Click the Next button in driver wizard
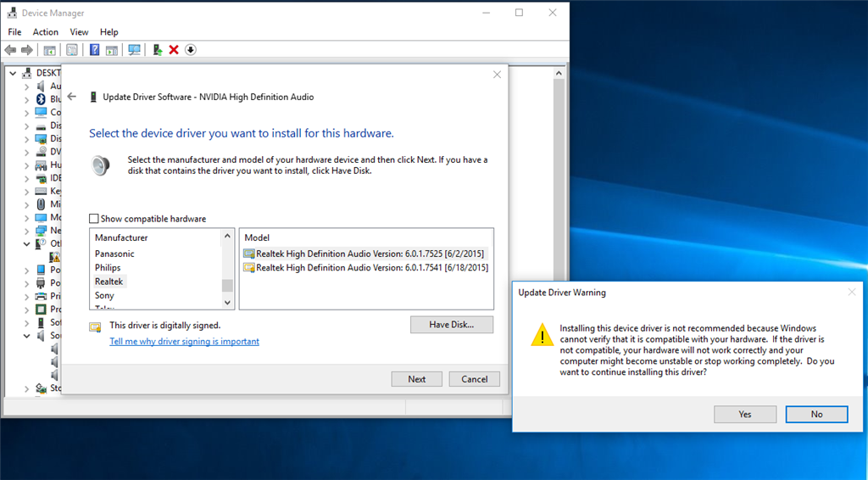868x480 pixels. tap(417, 379)
